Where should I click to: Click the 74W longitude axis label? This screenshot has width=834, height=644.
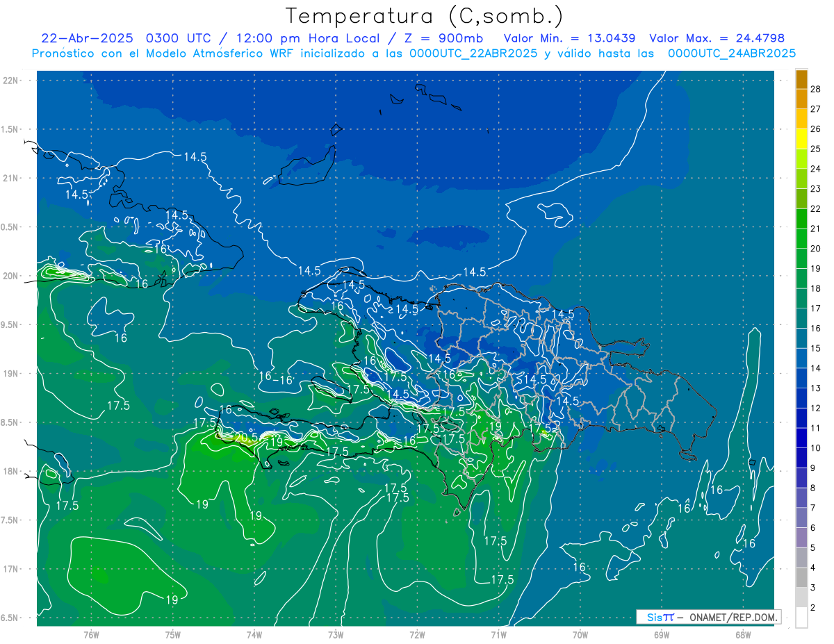tap(254, 634)
